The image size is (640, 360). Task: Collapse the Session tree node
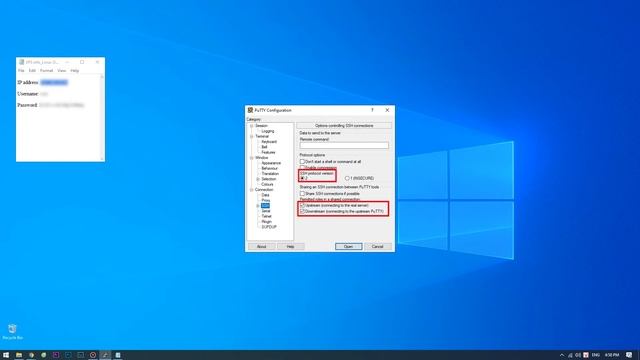(251, 126)
